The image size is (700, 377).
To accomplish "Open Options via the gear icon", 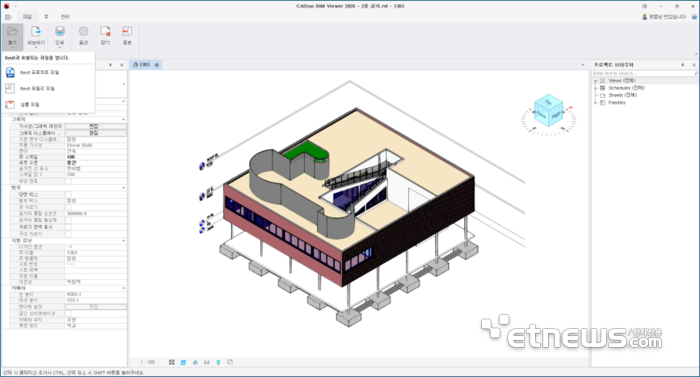I will pos(83,31).
